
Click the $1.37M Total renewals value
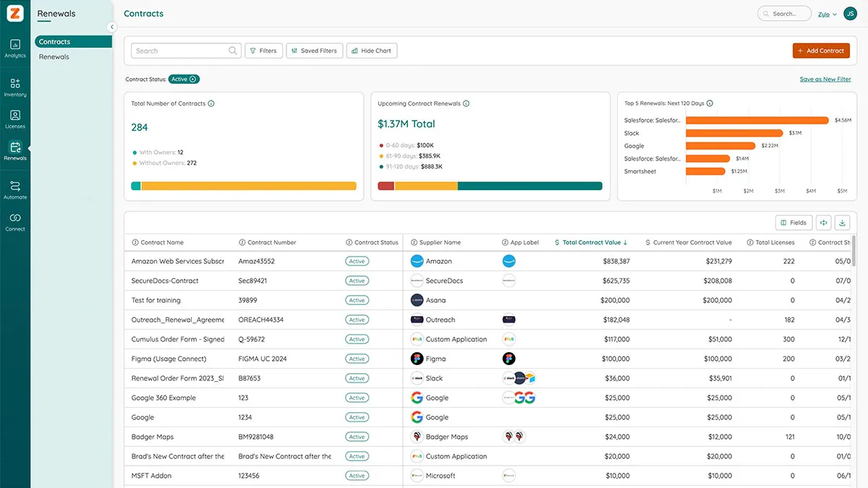point(407,124)
